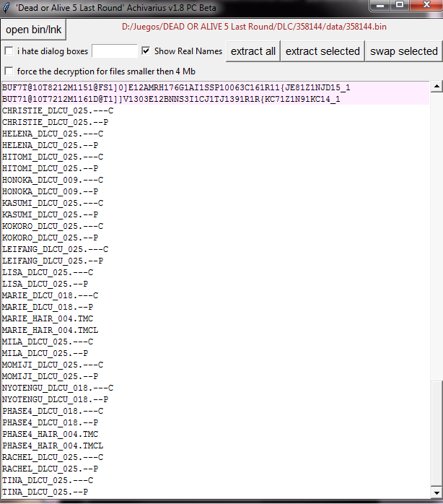Select MOMIJI_DLCU_025.---C row
The height and width of the screenshot is (504, 443).
click(x=215, y=365)
